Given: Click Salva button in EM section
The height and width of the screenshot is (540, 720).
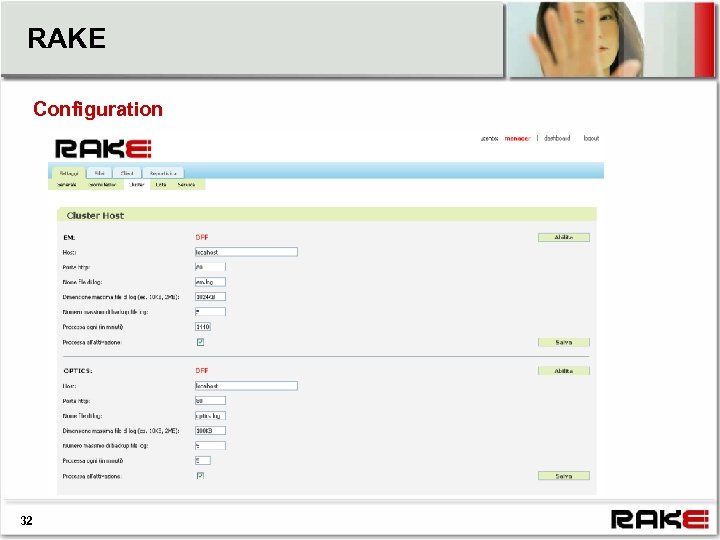Looking at the screenshot, I should tap(564, 342).
